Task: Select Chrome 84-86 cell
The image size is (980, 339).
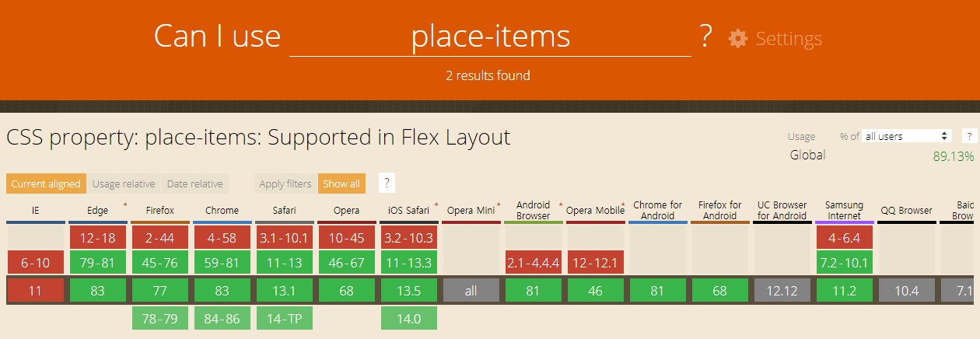Action: (222, 318)
